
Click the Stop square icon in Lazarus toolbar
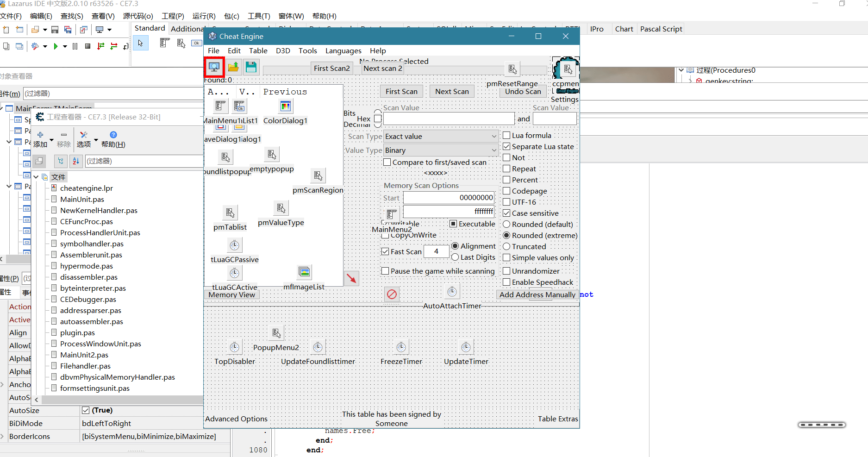[x=87, y=46]
